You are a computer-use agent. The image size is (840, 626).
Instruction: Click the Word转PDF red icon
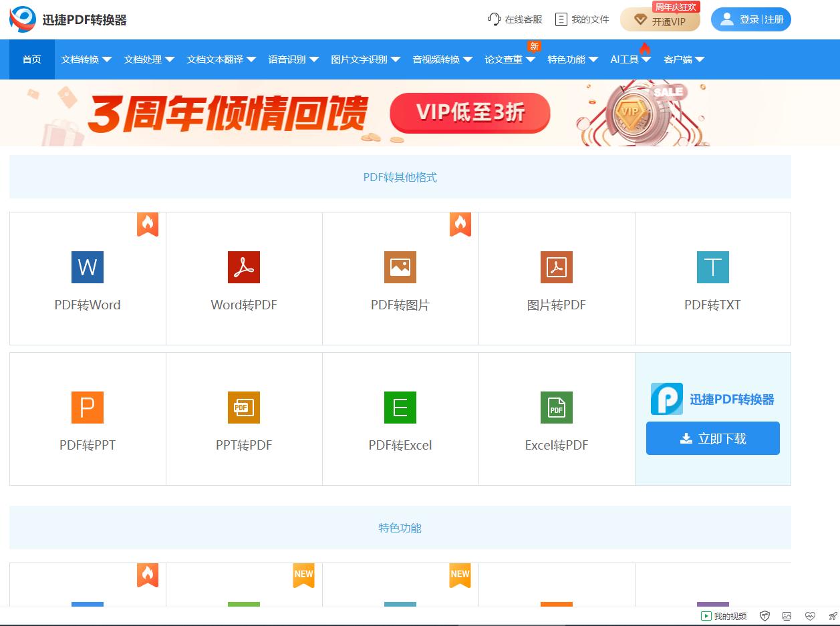tap(243, 267)
